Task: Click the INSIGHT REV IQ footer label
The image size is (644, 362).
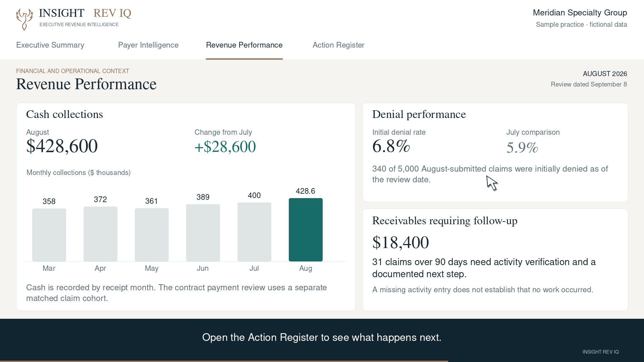Action: tap(600, 352)
